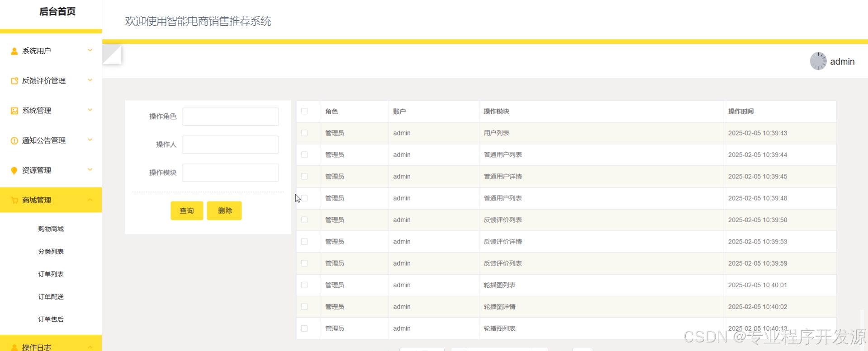Click the 操作时间 column header
Image resolution: width=868 pixels, height=351 pixels.
click(741, 111)
